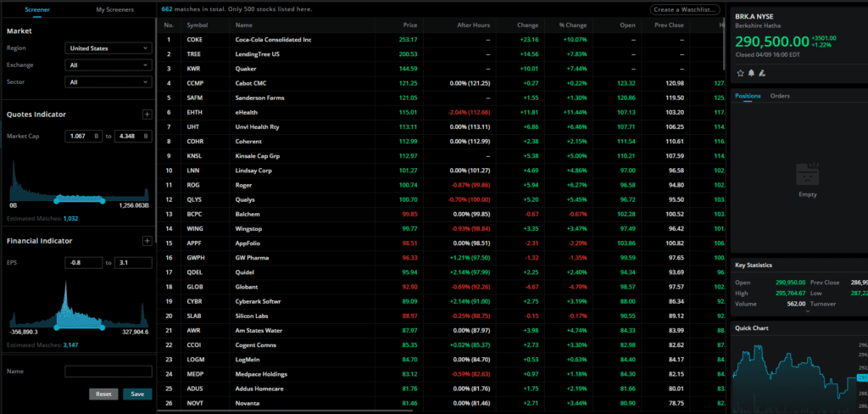This screenshot has width=868, height=414.
Task: Click the horizontal scrollbar below the table
Action: click(x=285, y=411)
